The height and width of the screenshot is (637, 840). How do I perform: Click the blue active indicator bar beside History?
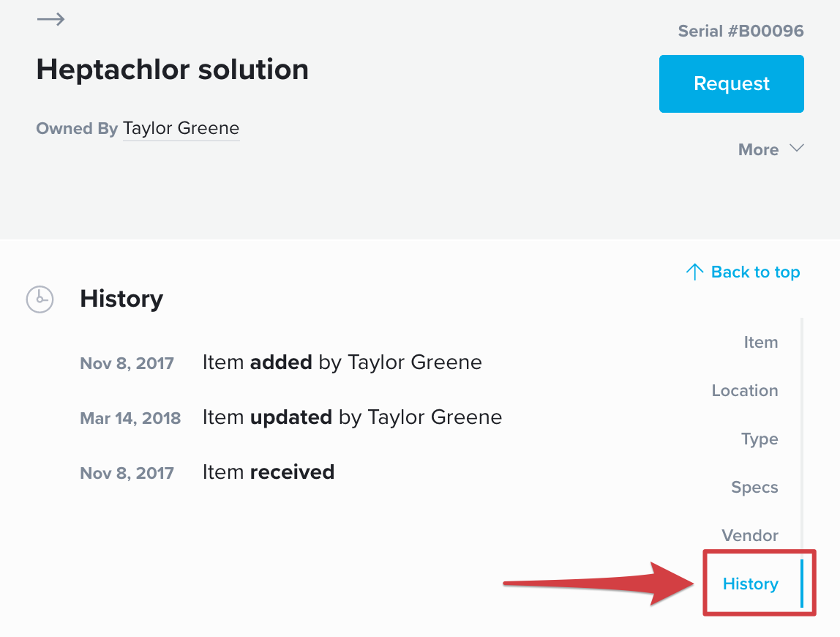click(x=802, y=584)
